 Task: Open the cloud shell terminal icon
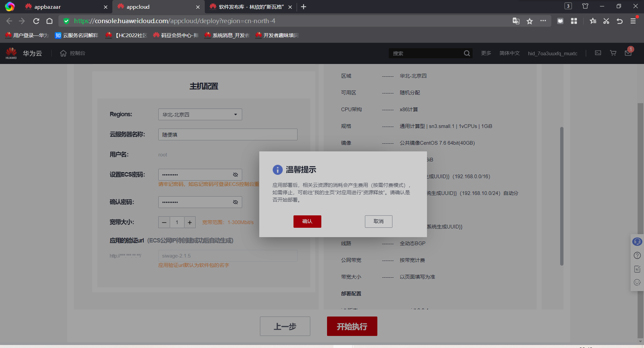(598, 53)
